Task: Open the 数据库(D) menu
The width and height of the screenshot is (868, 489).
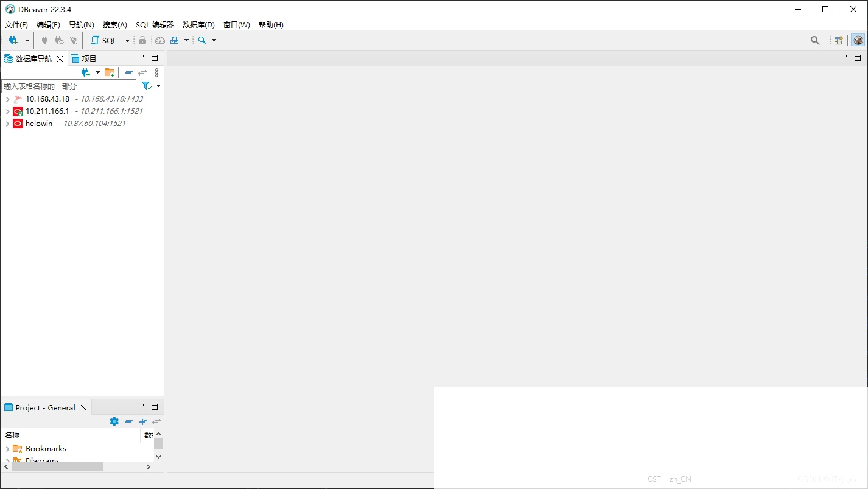Action: pyautogui.click(x=198, y=25)
